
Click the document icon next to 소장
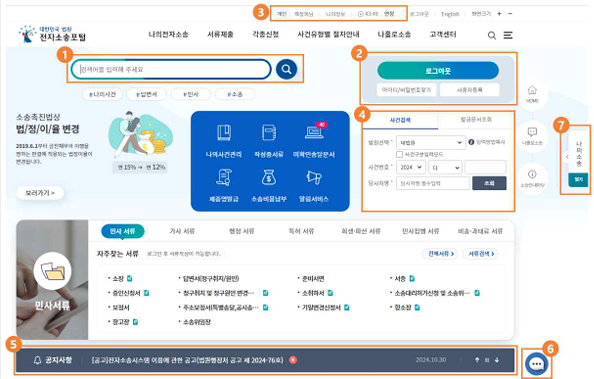tap(130, 279)
